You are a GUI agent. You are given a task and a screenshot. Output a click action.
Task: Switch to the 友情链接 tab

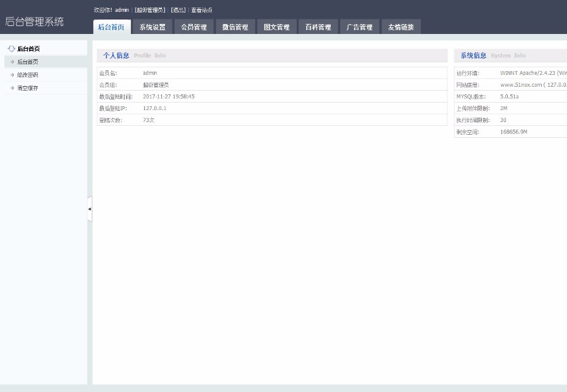(401, 26)
